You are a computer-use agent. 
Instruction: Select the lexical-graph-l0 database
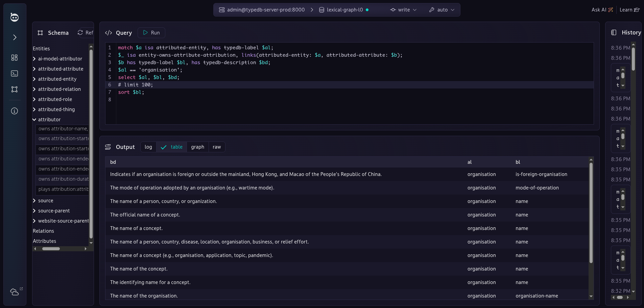[x=344, y=10]
